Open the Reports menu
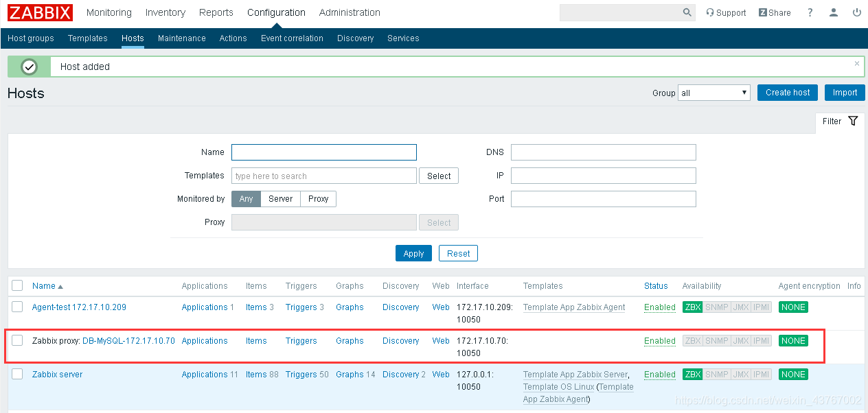This screenshot has height=413, width=868. (216, 12)
